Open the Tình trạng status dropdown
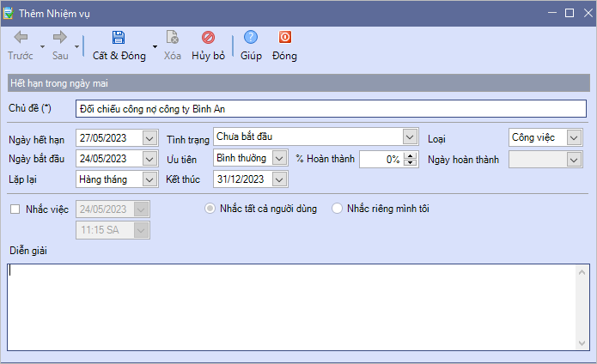This screenshot has width=597, height=364. 409,136
